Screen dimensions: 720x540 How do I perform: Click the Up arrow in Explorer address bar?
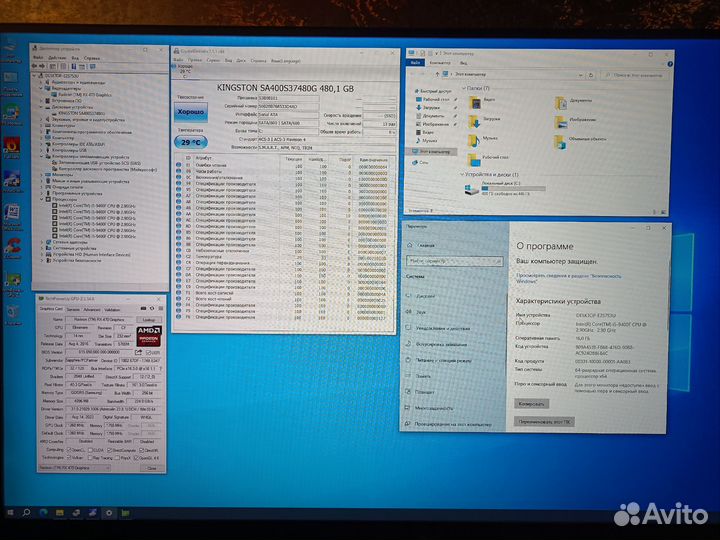tap(437, 74)
